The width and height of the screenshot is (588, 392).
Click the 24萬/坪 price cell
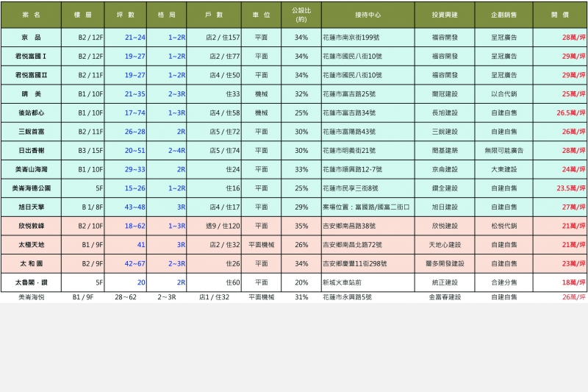[x=560, y=169]
